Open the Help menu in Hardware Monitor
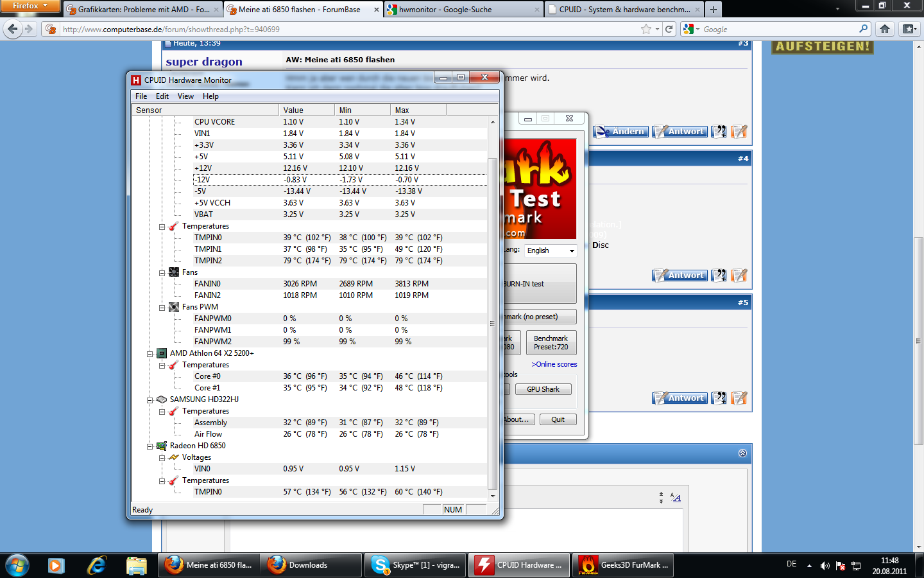 210,96
